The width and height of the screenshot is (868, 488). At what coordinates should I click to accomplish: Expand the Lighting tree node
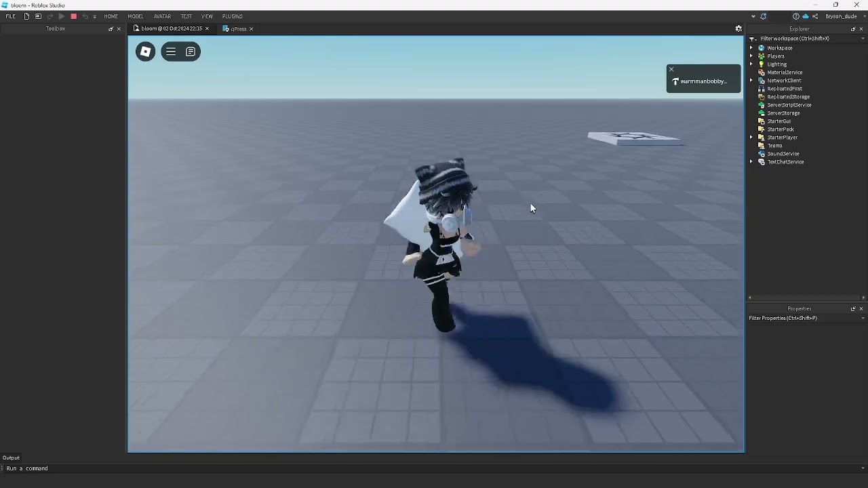point(751,64)
